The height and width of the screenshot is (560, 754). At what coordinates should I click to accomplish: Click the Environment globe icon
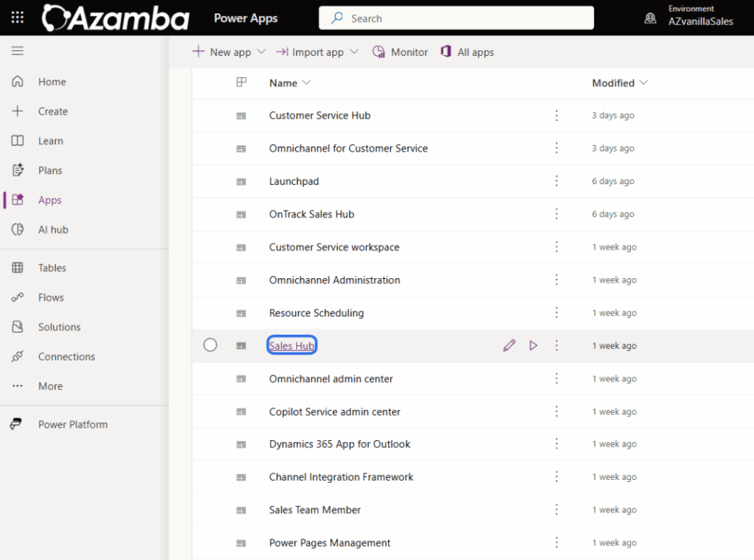pyautogui.click(x=650, y=18)
